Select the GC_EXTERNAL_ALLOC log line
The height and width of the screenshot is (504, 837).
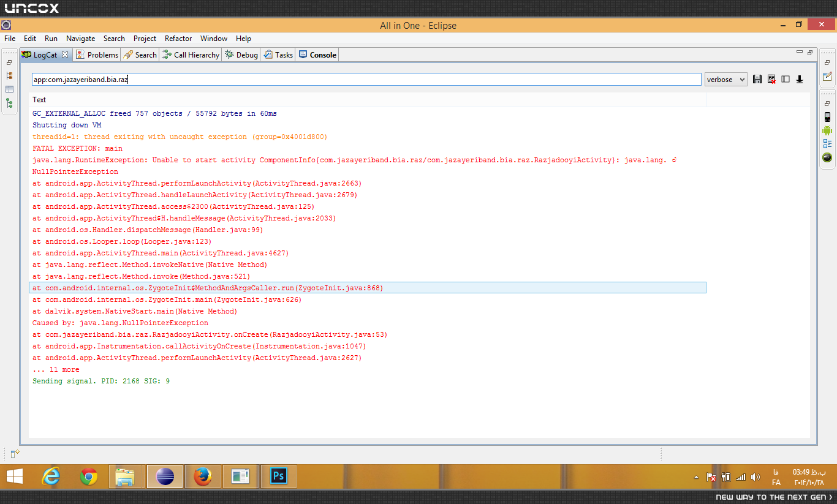point(368,113)
